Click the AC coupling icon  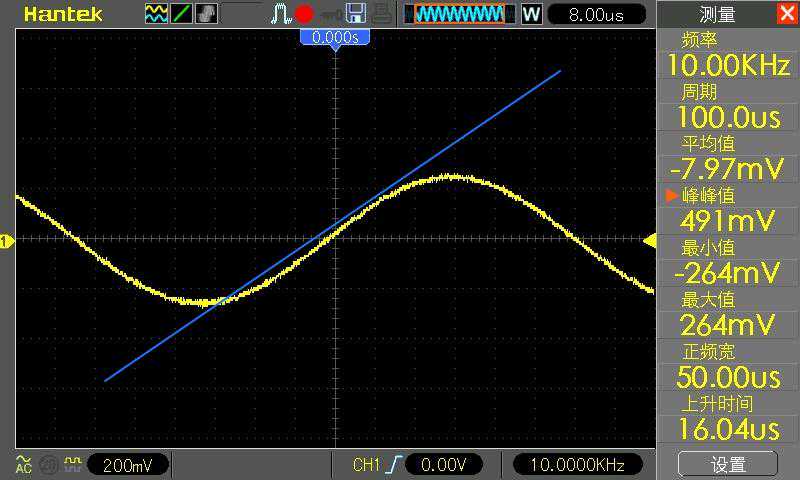coord(23,464)
